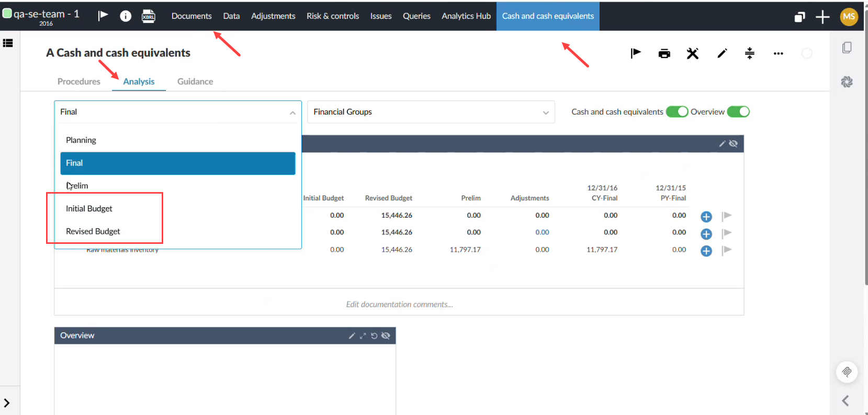Click the Revised Budget column header

pos(389,198)
